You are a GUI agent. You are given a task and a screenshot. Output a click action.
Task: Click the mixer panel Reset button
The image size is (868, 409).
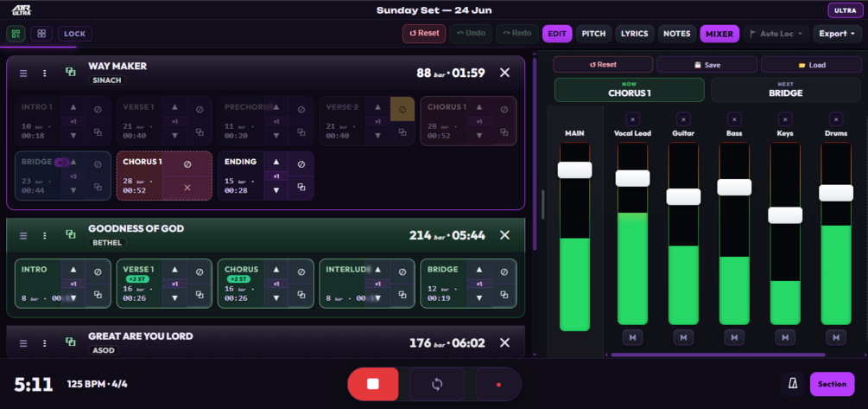tap(603, 65)
